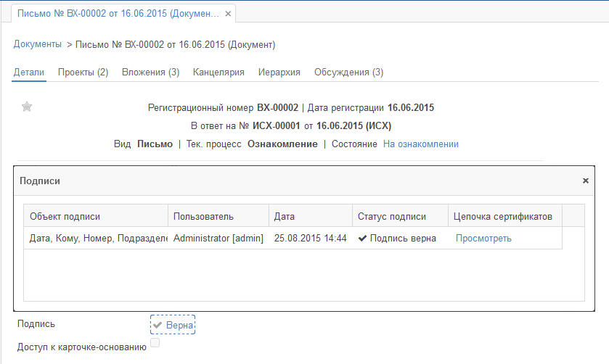
Task: Close the Подписи panel
Action: coord(585,181)
